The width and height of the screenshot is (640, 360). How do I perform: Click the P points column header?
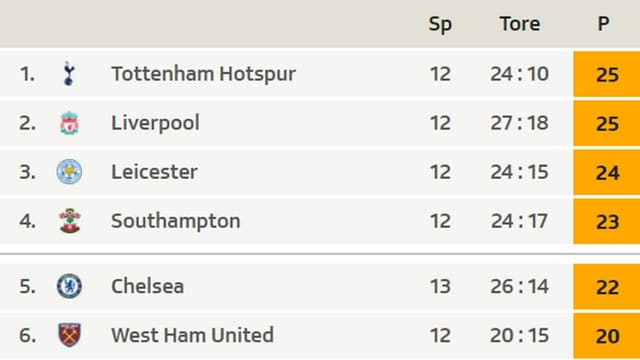point(603,24)
